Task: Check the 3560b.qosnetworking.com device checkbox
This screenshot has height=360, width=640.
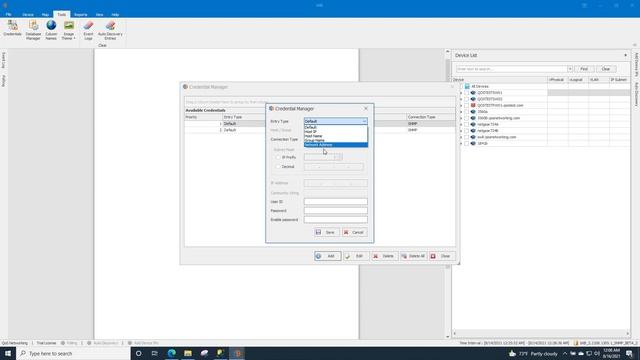Action: tap(467, 118)
